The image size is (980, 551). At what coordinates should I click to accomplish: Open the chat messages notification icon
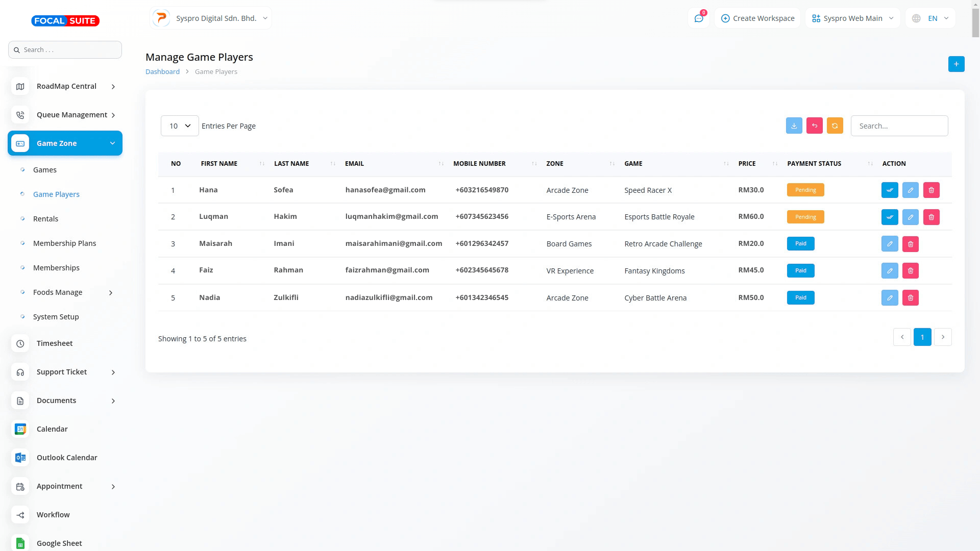point(698,18)
